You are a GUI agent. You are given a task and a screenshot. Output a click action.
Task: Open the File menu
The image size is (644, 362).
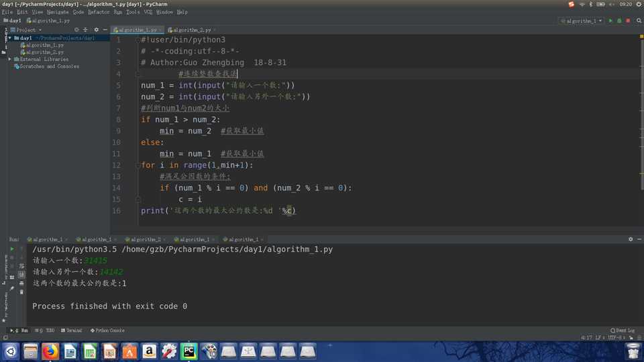(x=7, y=12)
